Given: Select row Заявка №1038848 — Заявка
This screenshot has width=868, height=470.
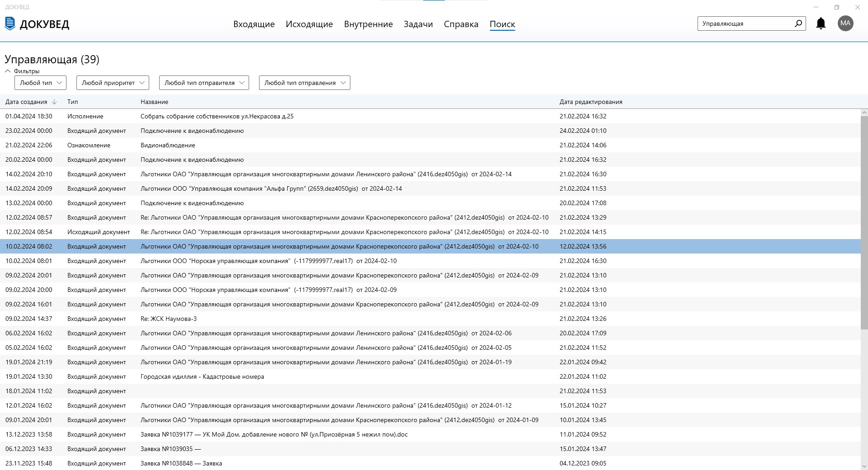Looking at the screenshot, I should tap(430, 463).
